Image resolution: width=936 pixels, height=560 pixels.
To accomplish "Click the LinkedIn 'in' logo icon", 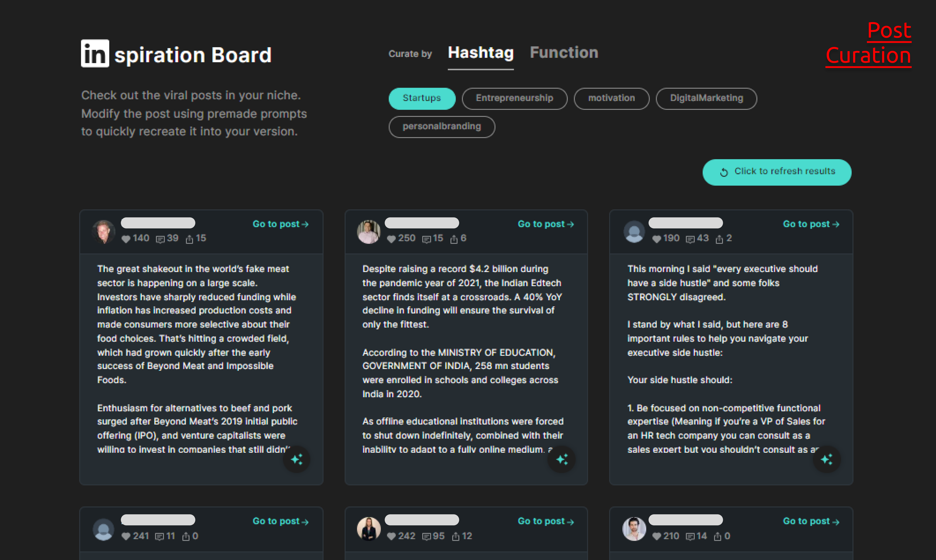I will tap(95, 53).
